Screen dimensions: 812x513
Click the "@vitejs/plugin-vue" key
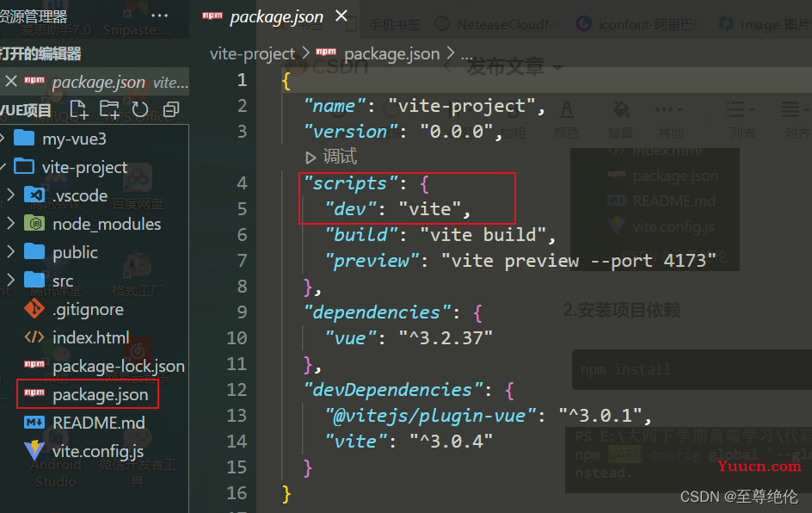(431, 416)
